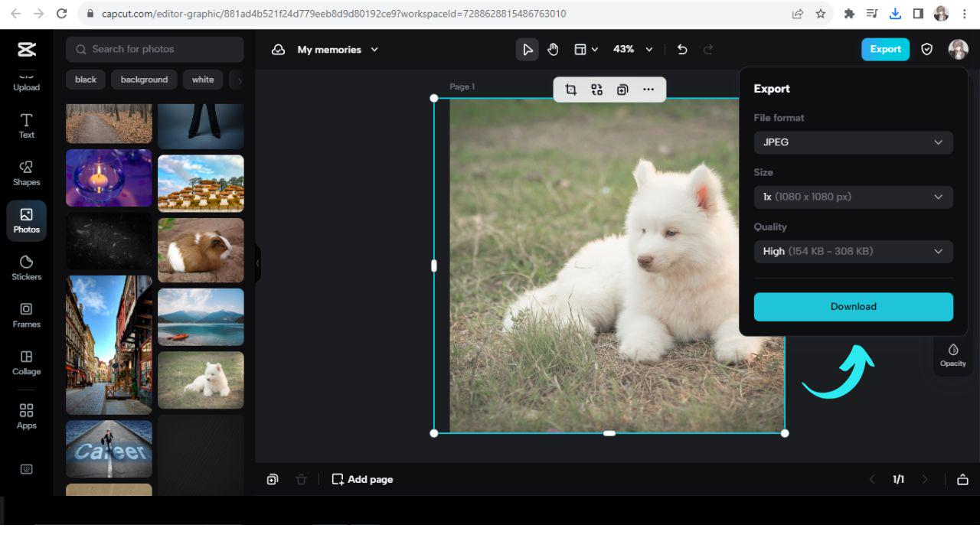
Task: Open the 43% zoom level dropdown
Action: pyautogui.click(x=632, y=49)
